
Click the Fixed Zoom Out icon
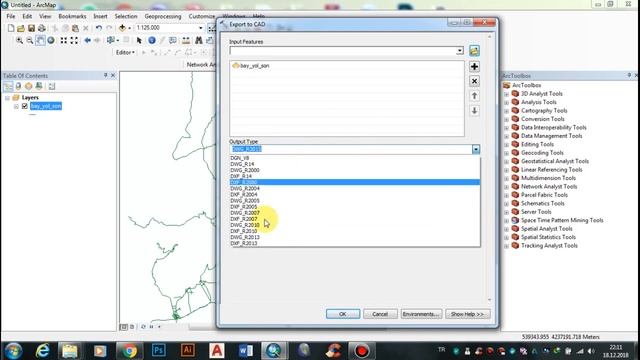click(74, 40)
